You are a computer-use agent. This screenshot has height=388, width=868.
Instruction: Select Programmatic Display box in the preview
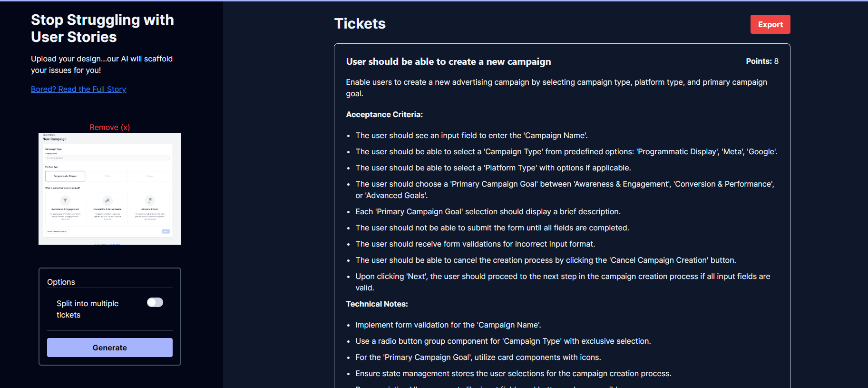pyautogui.click(x=65, y=176)
